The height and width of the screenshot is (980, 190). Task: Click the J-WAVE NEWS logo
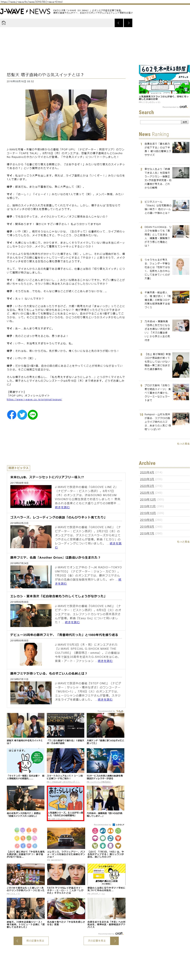tap(25, 11)
